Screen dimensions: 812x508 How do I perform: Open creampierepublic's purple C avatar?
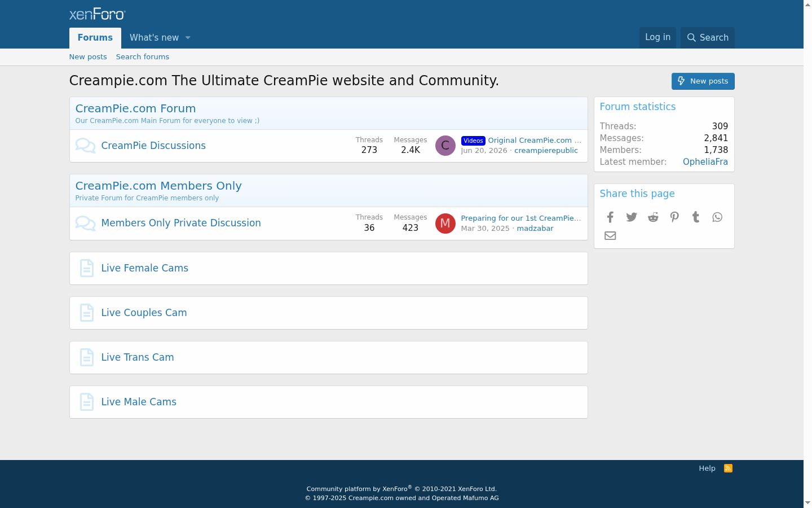click(445, 146)
